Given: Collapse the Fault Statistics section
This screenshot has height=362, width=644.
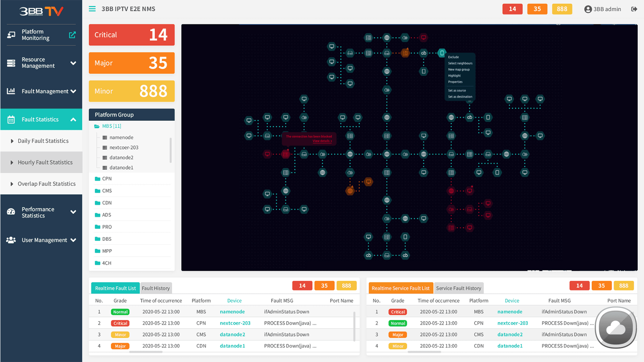Looking at the screenshot, I should [73, 119].
